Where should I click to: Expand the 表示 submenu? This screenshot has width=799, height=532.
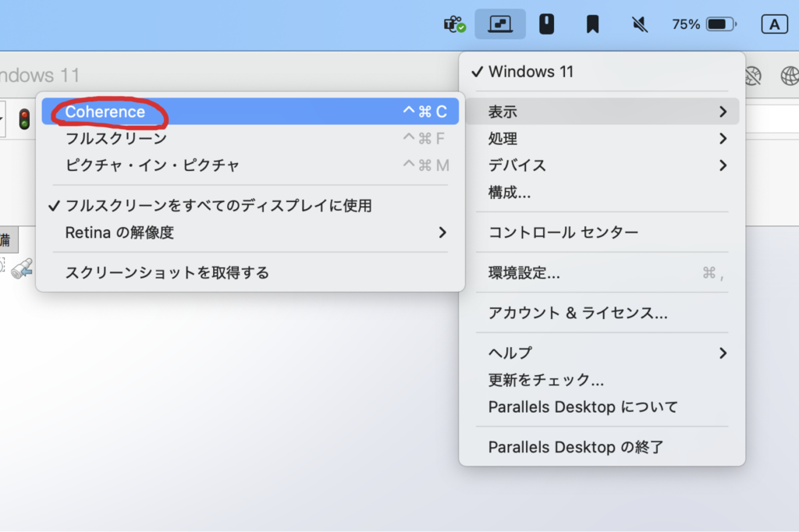click(x=602, y=112)
